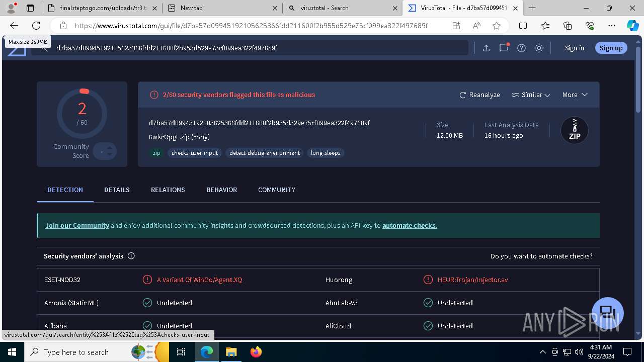
Task: Open Task View on taskbar
Action: tap(181, 352)
